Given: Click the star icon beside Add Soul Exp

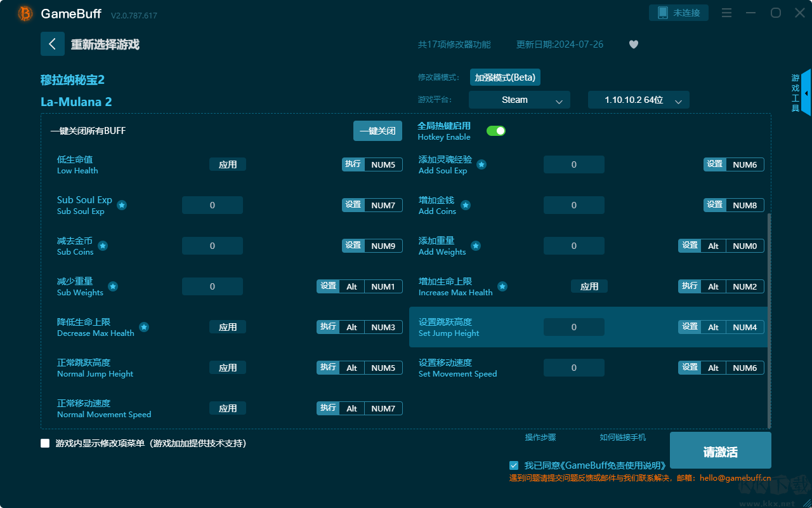Looking at the screenshot, I should coord(481,164).
